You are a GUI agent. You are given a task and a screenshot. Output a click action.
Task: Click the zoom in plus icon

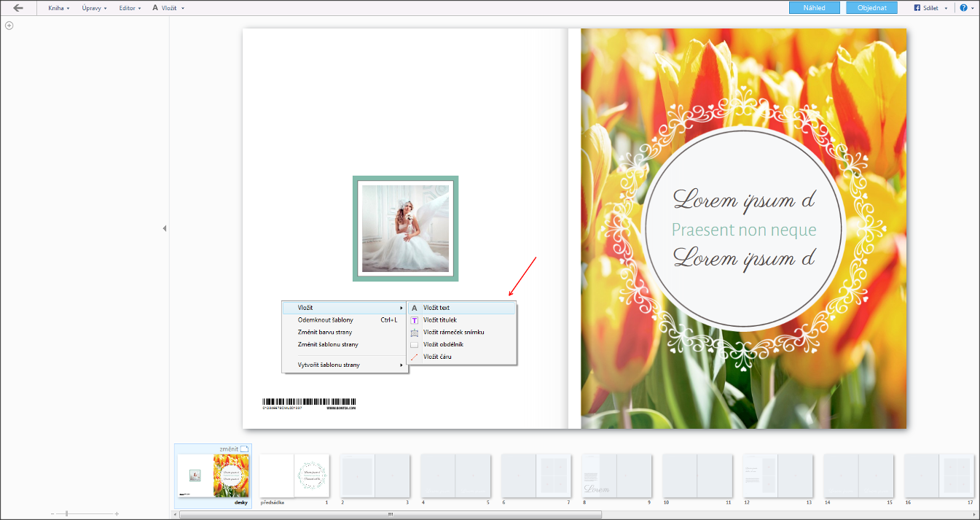pos(117,514)
